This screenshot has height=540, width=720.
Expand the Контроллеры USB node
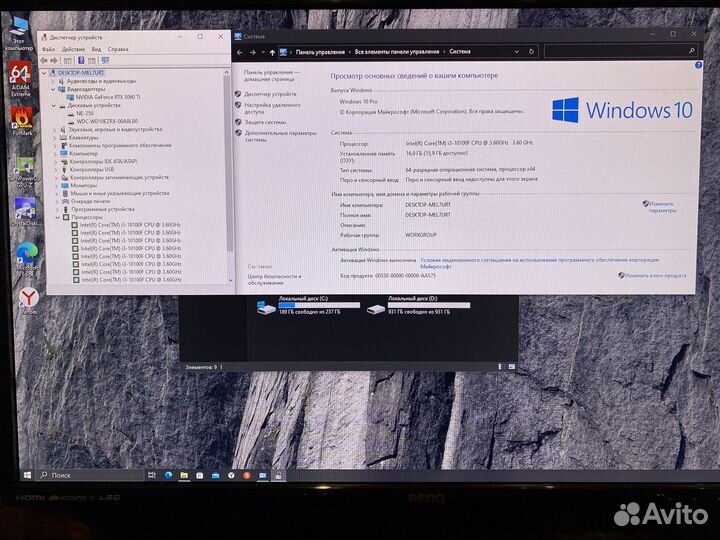(56, 170)
